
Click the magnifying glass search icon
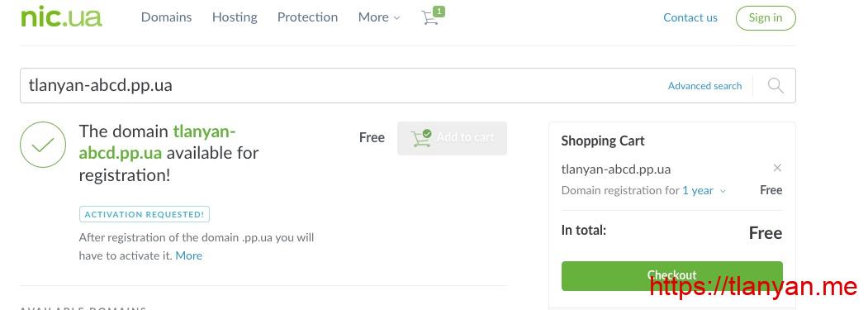pyautogui.click(x=776, y=85)
